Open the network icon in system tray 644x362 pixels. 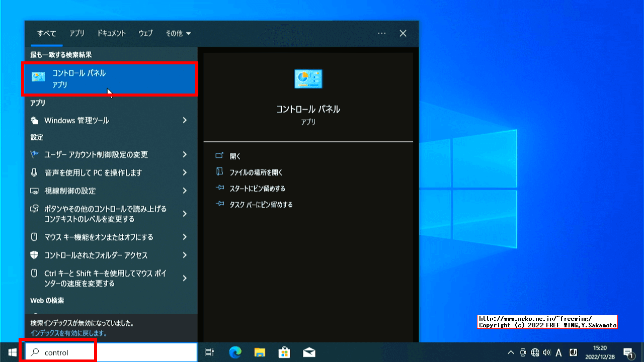[x=534, y=353]
